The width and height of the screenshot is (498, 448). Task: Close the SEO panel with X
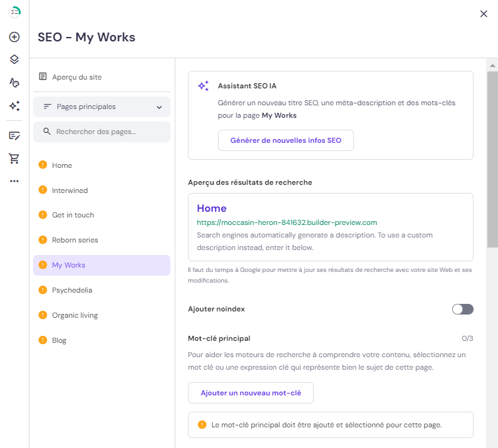pos(484,14)
